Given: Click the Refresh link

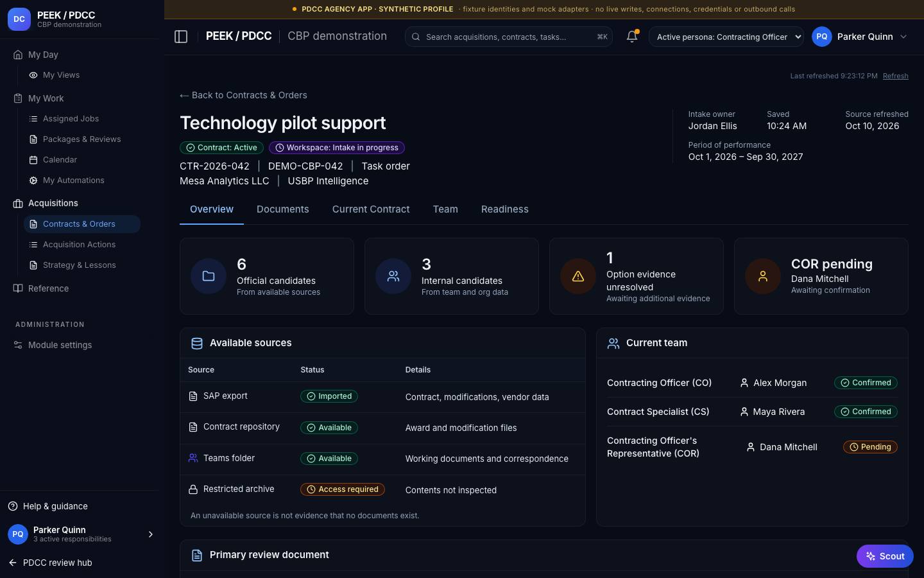Looking at the screenshot, I should coord(896,76).
